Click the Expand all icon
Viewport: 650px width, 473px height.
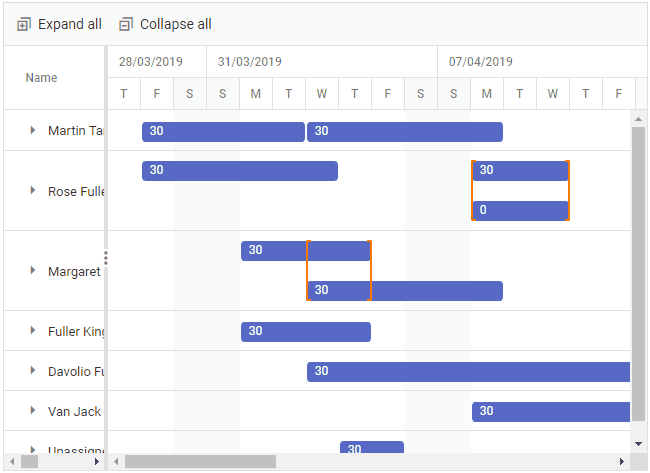(24, 24)
